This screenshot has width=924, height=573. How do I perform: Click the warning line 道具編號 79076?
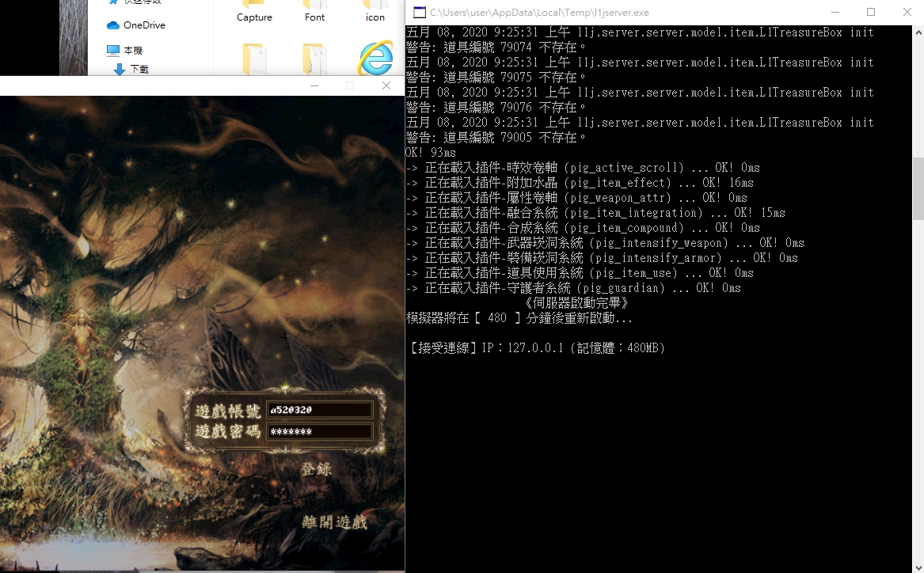(x=496, y=107)
